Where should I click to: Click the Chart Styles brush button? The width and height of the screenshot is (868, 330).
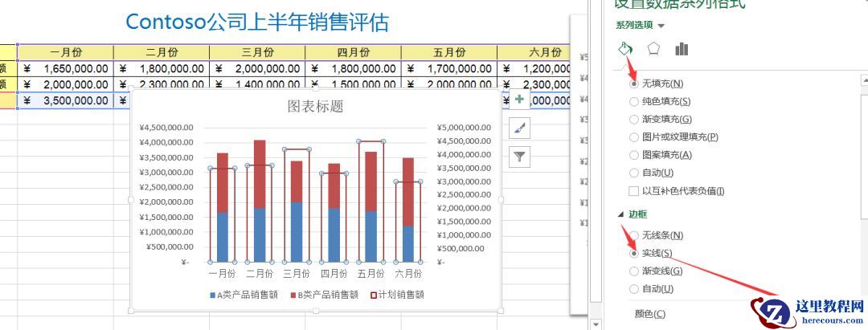(519, 128)
